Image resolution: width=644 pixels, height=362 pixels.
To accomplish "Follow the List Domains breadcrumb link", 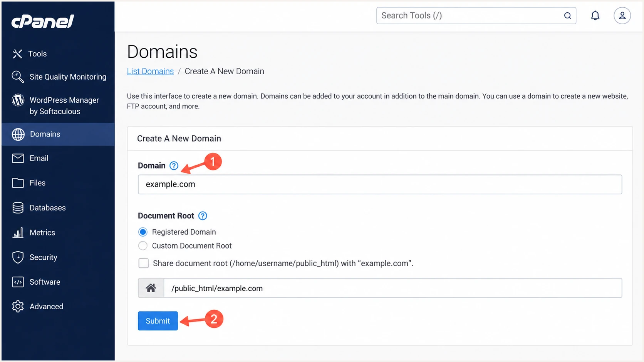I will (x=150, y=72).
